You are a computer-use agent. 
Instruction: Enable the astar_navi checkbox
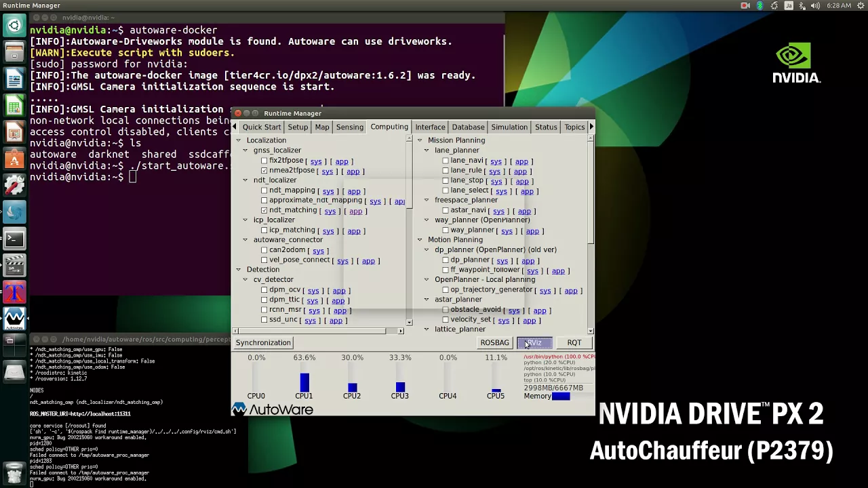click(x=446, y=211)
